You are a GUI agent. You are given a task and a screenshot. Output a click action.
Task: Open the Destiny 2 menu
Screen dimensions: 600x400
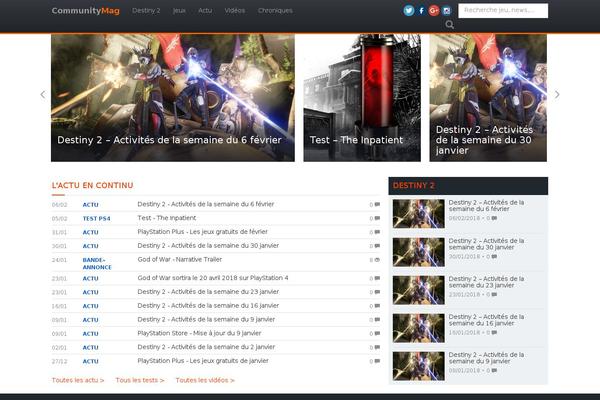point(146,11)
